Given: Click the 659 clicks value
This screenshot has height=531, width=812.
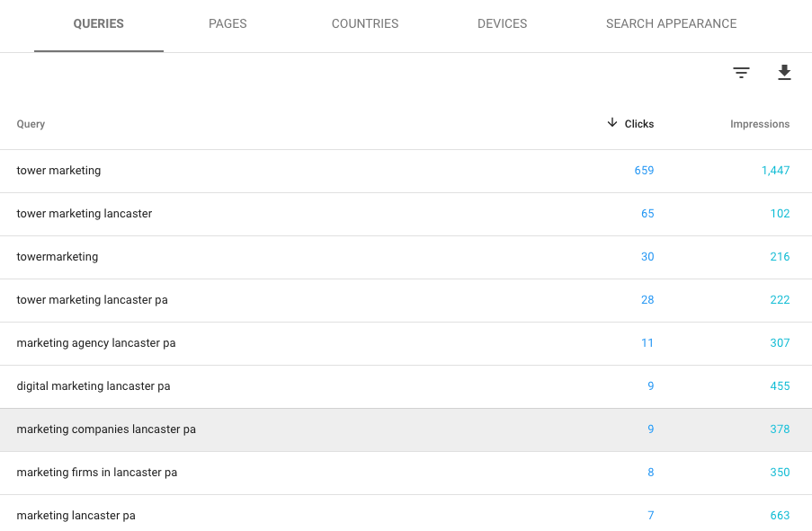Looking at the screenshot, I should (644, 171).
